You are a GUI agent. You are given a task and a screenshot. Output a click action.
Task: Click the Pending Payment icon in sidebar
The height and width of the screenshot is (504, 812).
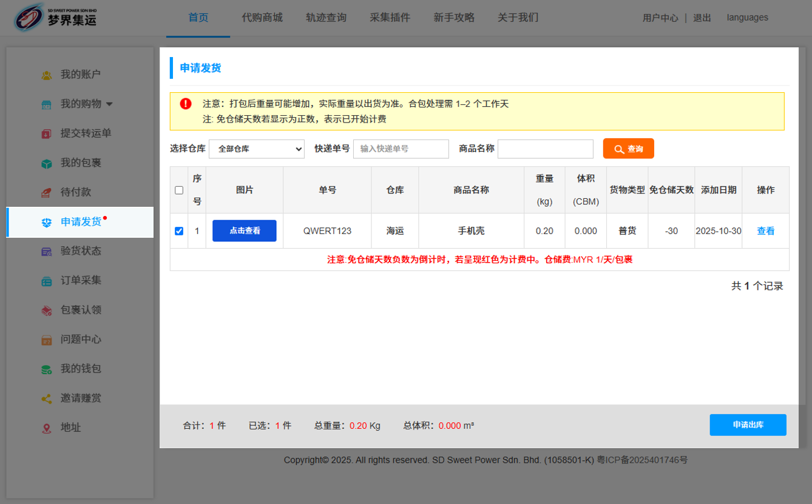pyautogui.click(x=47, y=192)
